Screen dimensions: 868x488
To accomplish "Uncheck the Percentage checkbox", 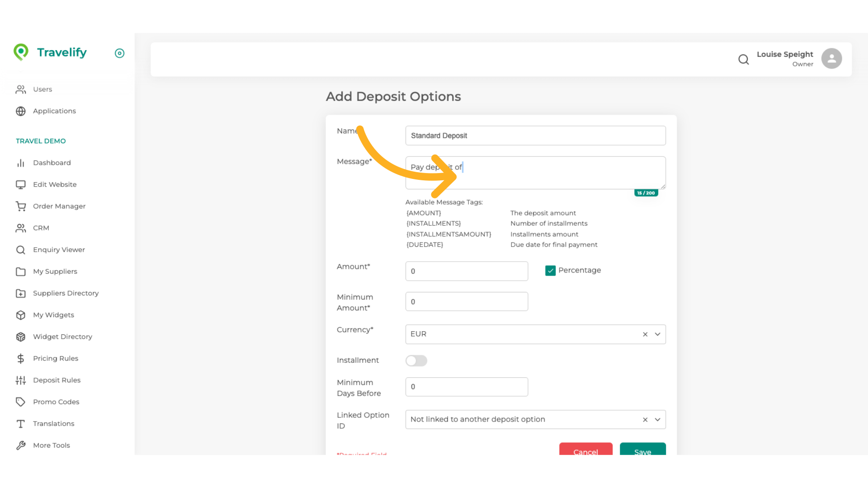I will point(550,270).
